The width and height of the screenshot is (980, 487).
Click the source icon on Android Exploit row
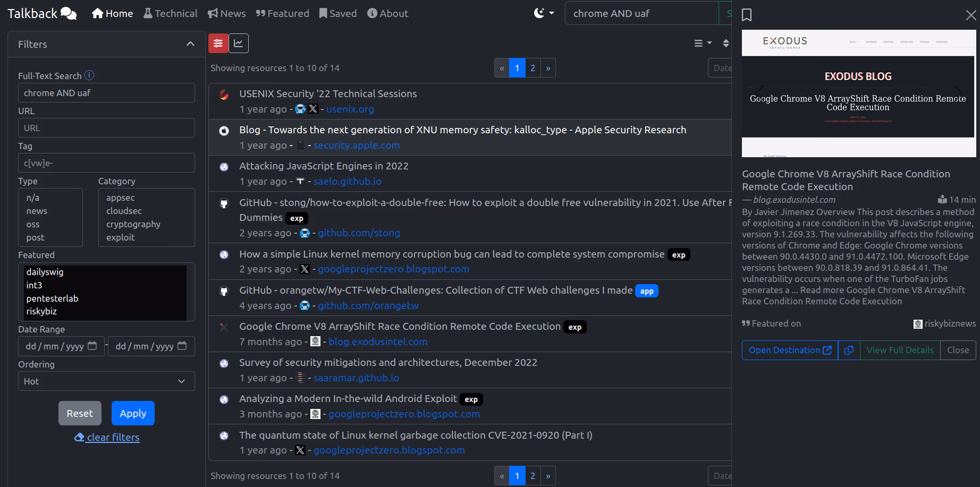(315, 414)
